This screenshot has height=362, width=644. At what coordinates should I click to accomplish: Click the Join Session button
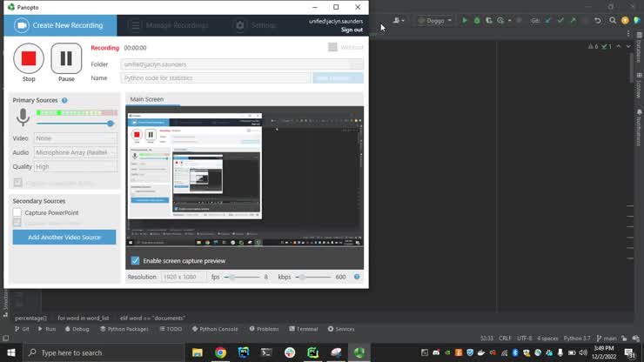338,78
